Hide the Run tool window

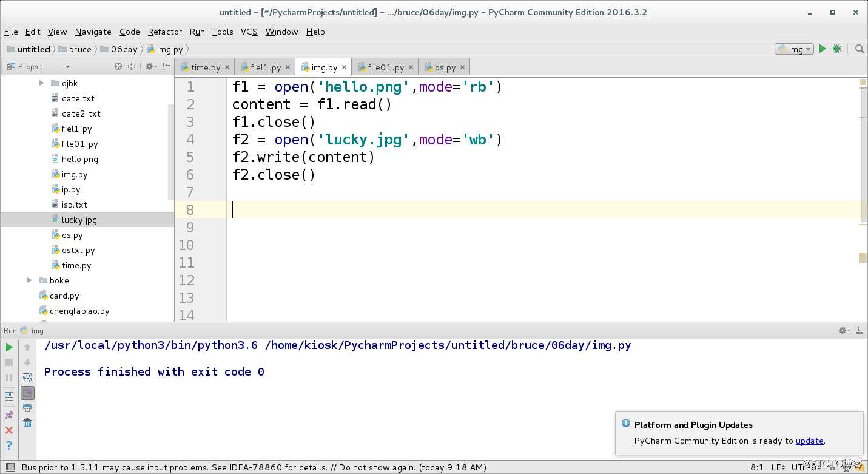click(x=859, y=330)
